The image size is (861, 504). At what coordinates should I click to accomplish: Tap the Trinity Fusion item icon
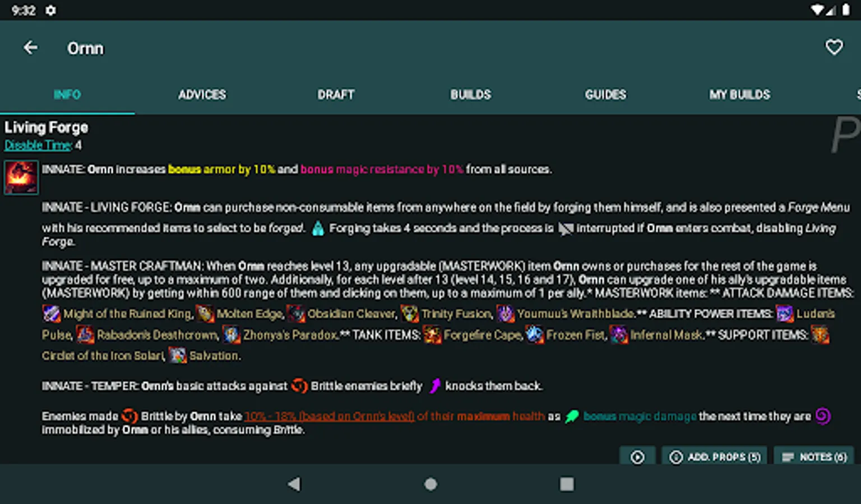pos(410,314)
